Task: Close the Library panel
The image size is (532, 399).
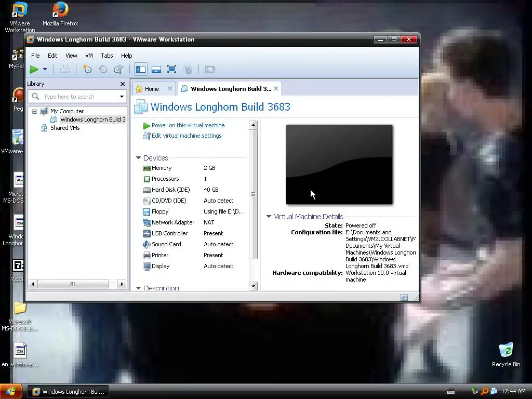Action: 123,84
